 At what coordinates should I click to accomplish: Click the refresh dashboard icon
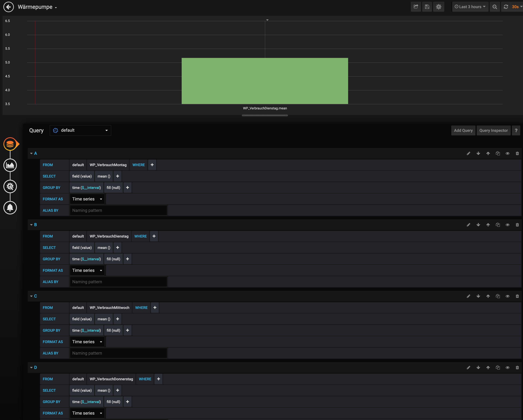(506, 7)
